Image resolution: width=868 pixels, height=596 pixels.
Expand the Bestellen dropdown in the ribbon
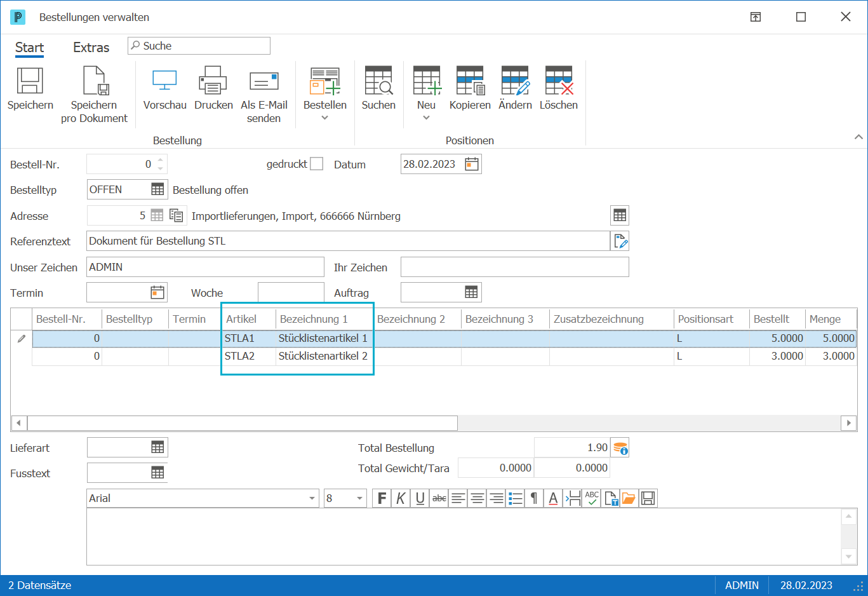pos(324,118)
